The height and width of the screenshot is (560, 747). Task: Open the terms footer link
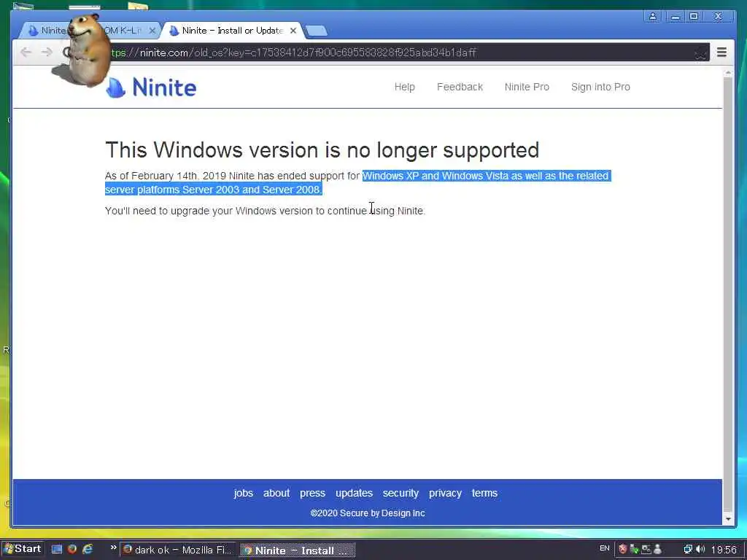(x=484, y=493)
